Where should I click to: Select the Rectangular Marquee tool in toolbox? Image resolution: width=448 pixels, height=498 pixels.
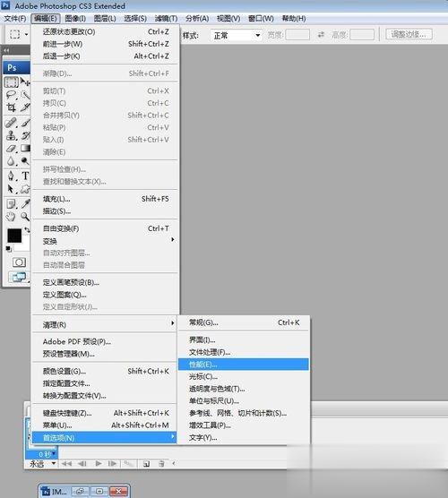click(11, 82)
